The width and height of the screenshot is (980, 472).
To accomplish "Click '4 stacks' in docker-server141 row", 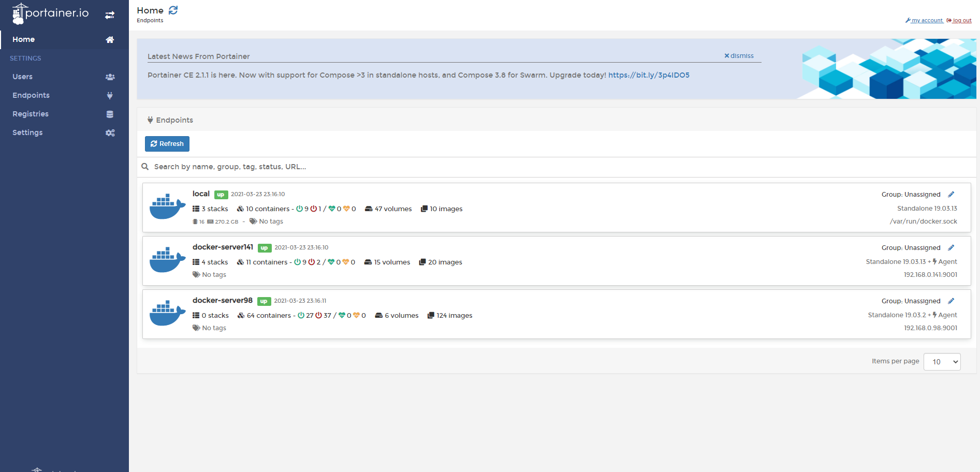I will pos(215,262).
